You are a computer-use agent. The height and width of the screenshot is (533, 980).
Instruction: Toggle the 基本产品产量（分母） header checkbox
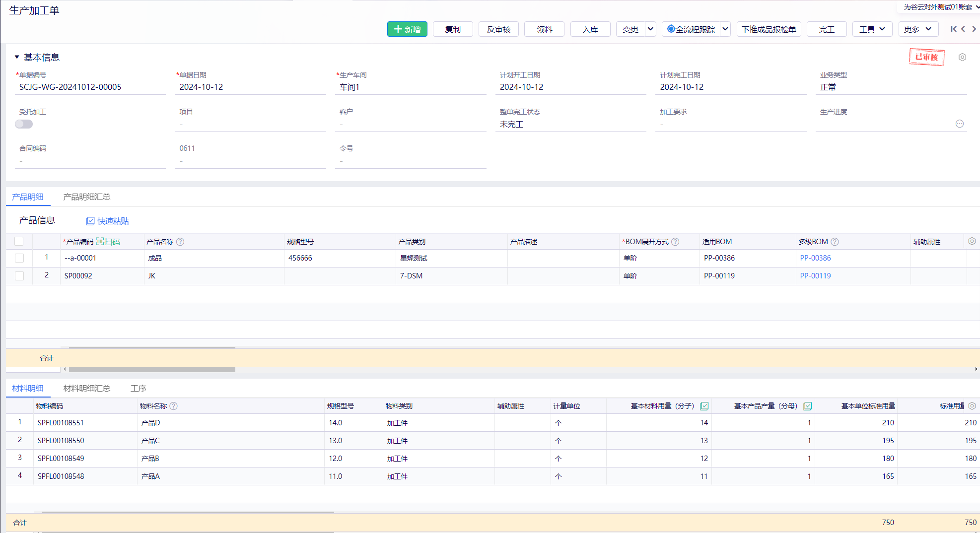pyautogui.click(x=808, y=406)
